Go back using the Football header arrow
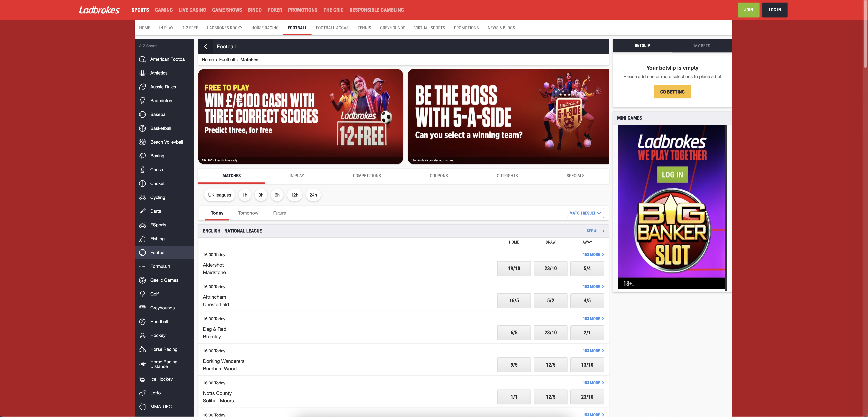The width and height of the screenshot is (868, 417). click(x=206, y=47)
